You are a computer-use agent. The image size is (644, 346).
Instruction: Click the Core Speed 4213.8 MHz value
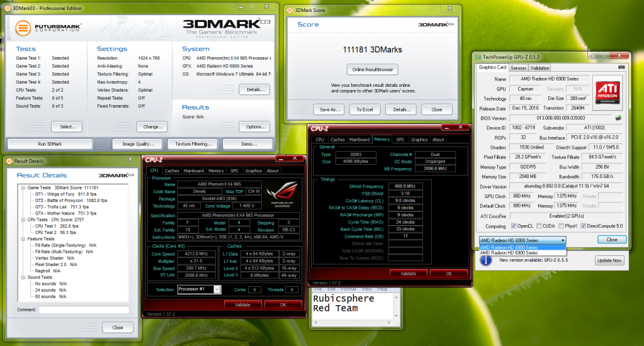coord(196,254)
